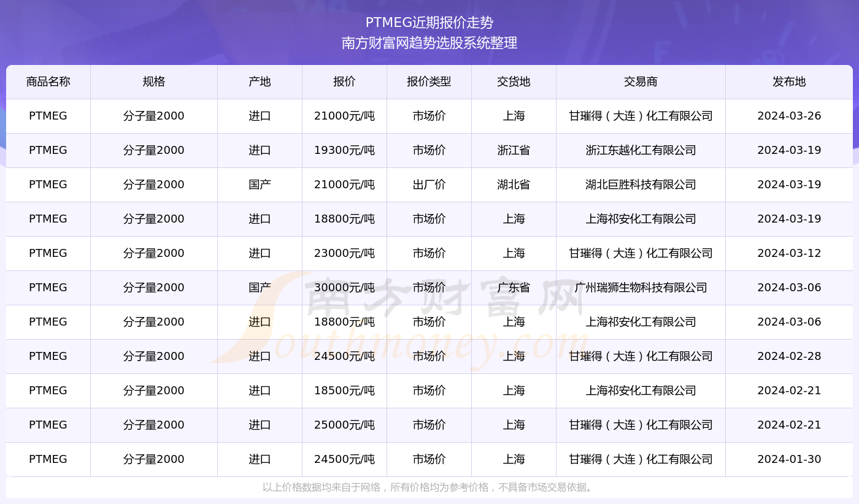
Task: Click '18800元/吨' in the 2024-03-06 row
Action: click(344, 322)
